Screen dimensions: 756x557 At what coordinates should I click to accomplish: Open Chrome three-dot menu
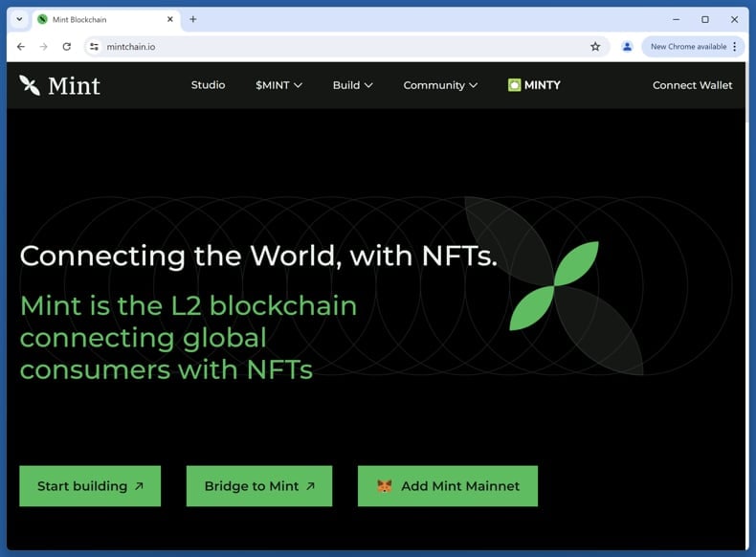735,46
